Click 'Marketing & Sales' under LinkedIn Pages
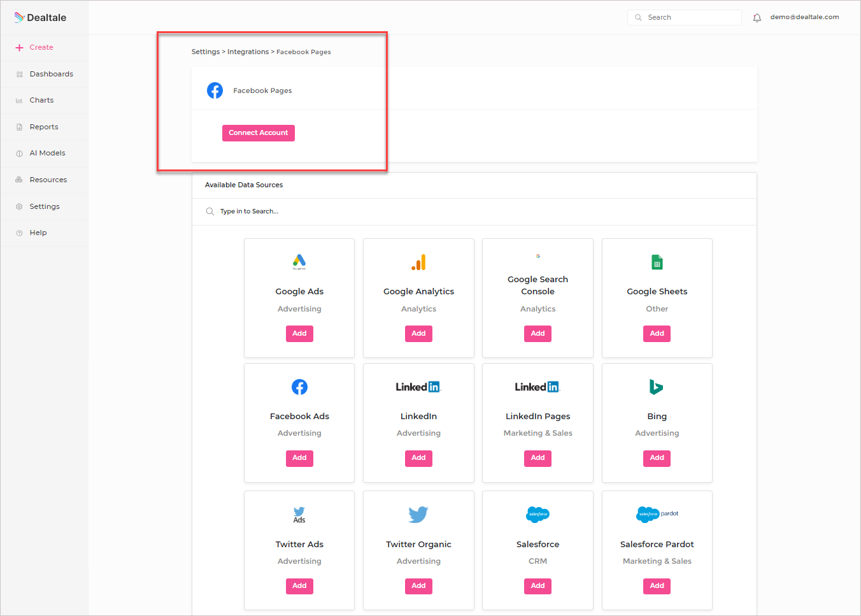The height and width of the screenshot is (616, 861). [x=538, y=433]
